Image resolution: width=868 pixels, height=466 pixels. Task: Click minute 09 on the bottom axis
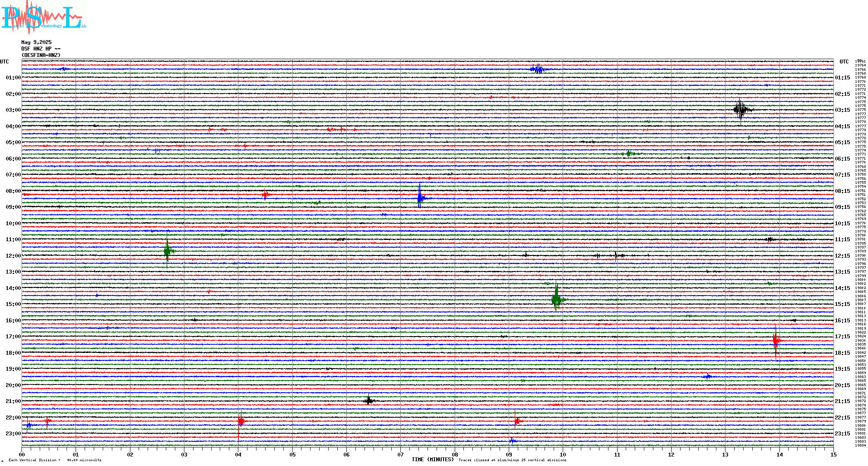509,454
